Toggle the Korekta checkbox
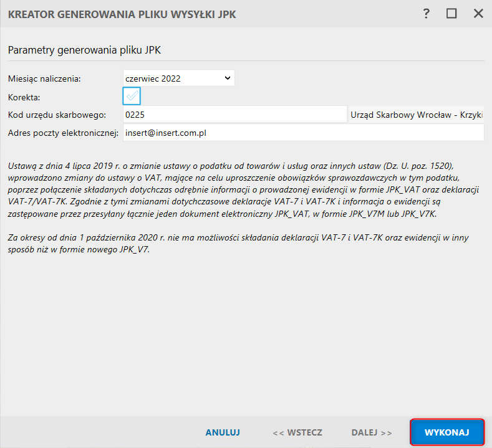 [x=132, y=96]
